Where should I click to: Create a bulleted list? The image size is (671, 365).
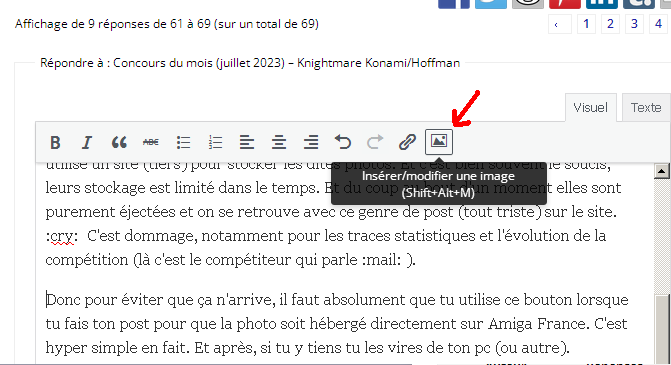pos(183,142)
